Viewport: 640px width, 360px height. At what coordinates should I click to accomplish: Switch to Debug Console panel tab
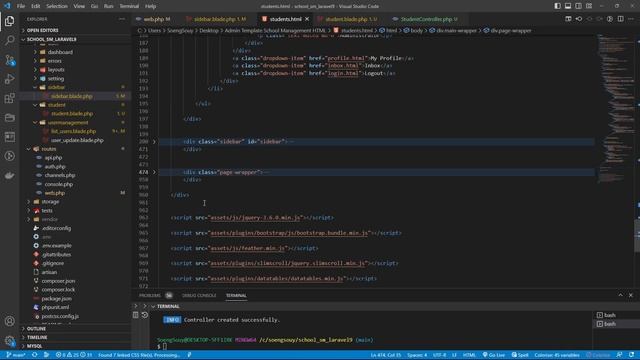coord(199,296)
